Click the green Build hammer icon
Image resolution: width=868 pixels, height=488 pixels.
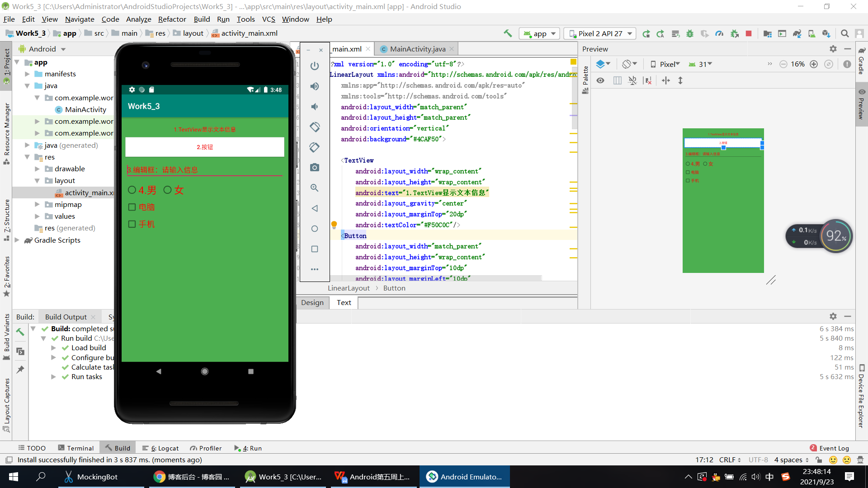508,33
